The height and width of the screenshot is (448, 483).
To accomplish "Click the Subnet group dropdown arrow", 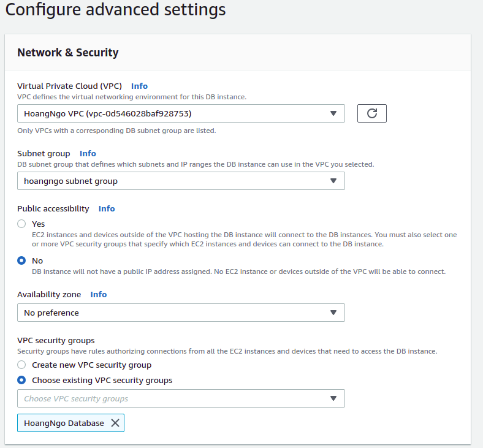I will [x=333, y=181].
